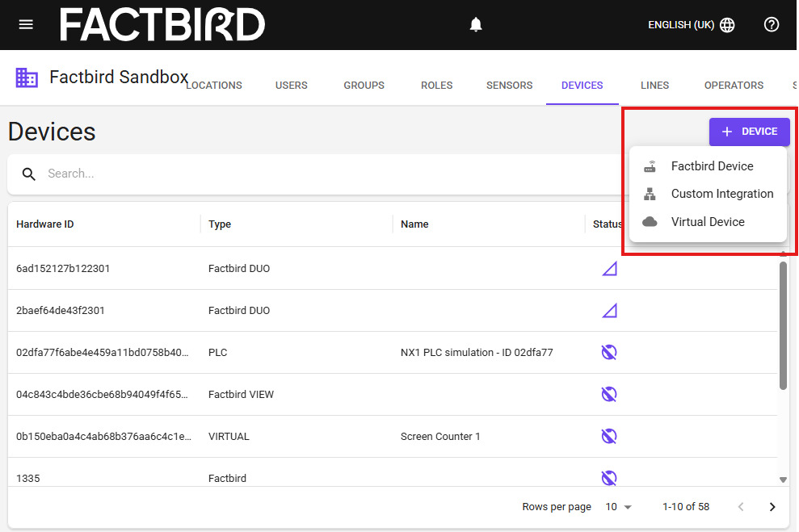Click the 1-10 of 58 pagination text
The image size is (799, 532).
[x=686, y=506]
